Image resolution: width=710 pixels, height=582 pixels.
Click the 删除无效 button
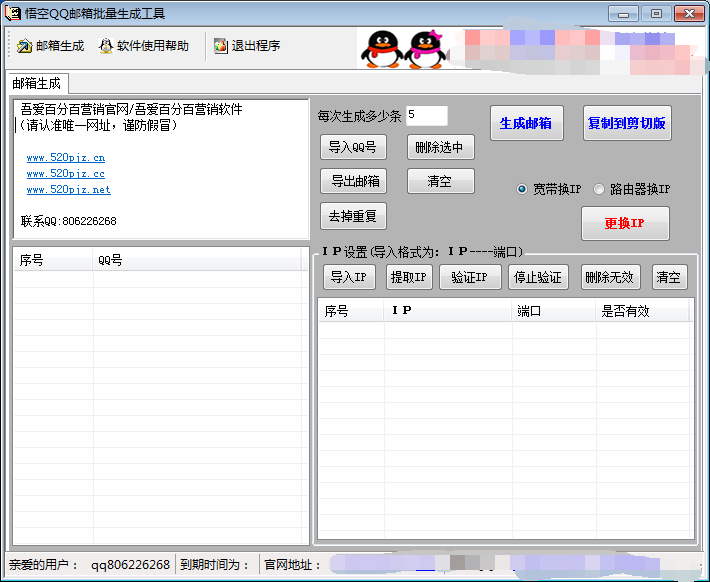click(x=610, y=277)
